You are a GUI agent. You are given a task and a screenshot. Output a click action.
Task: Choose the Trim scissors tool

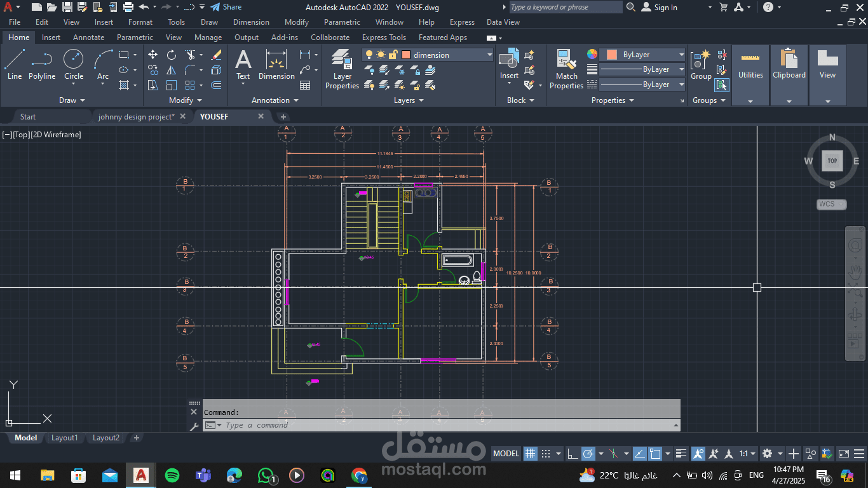190,55
